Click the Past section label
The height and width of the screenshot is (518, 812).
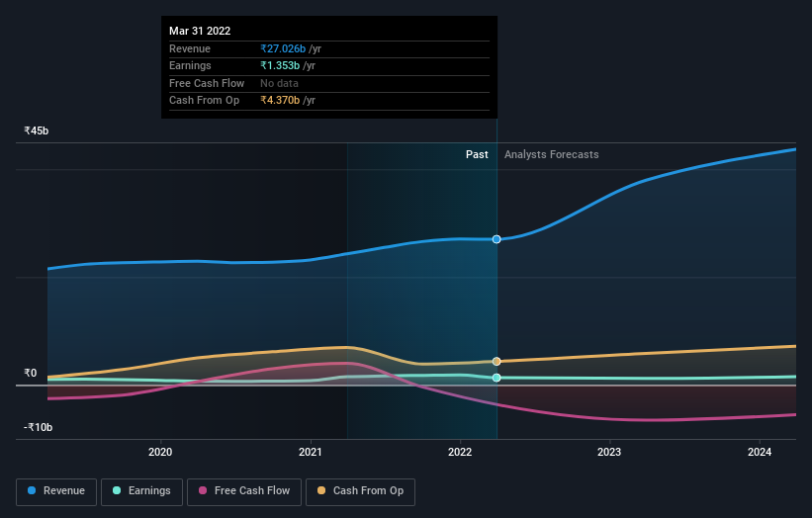[x=477, y=155]
